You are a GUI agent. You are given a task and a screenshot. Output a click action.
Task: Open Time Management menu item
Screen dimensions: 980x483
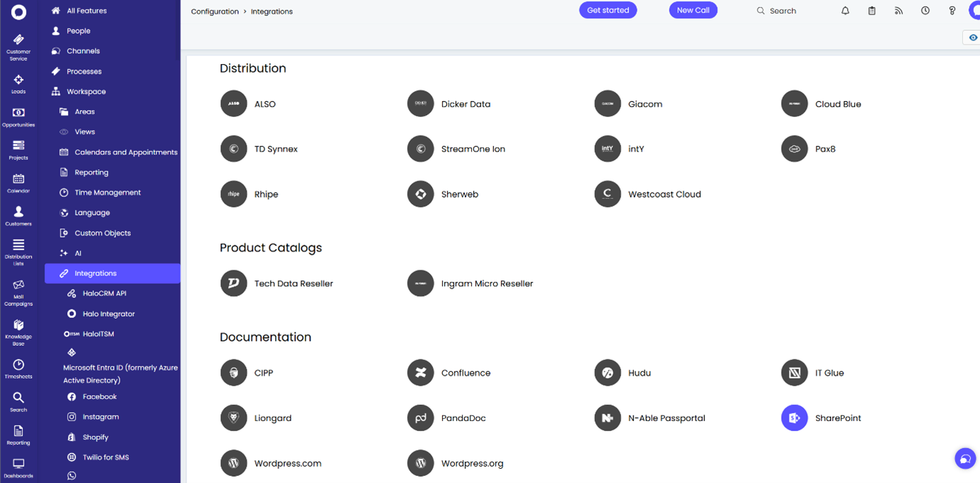tap(107, 193)
